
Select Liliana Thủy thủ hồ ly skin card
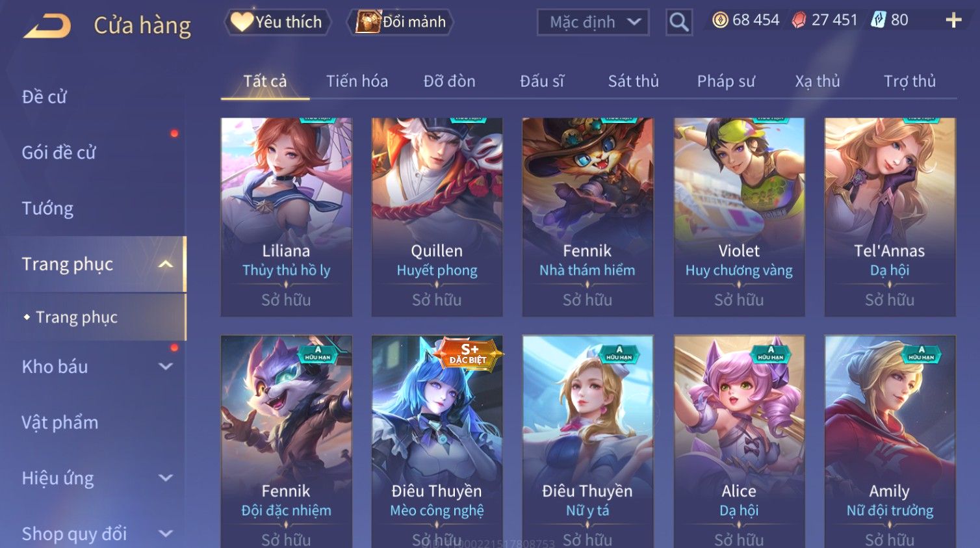point(286,217)
